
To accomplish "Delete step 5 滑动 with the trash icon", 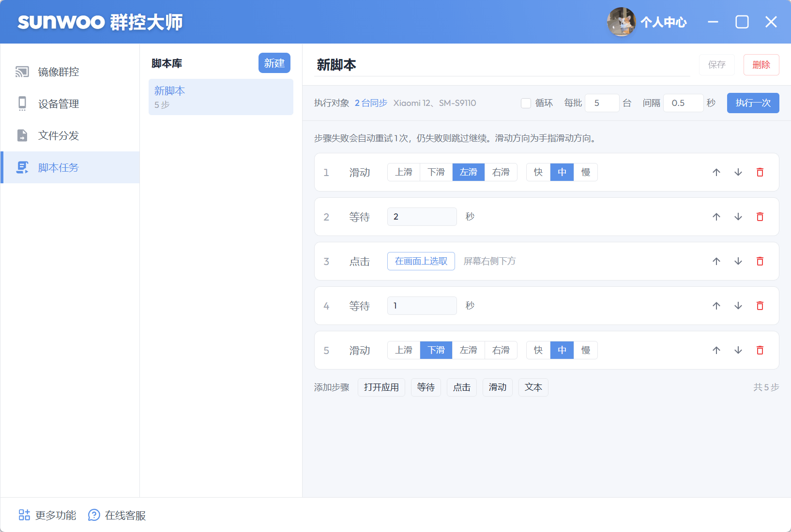I will (760, 350).
